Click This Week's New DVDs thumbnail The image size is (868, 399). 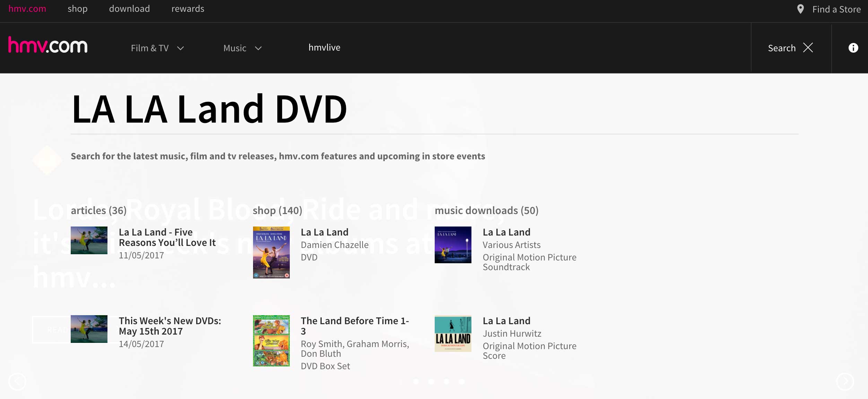coord(89,329)
